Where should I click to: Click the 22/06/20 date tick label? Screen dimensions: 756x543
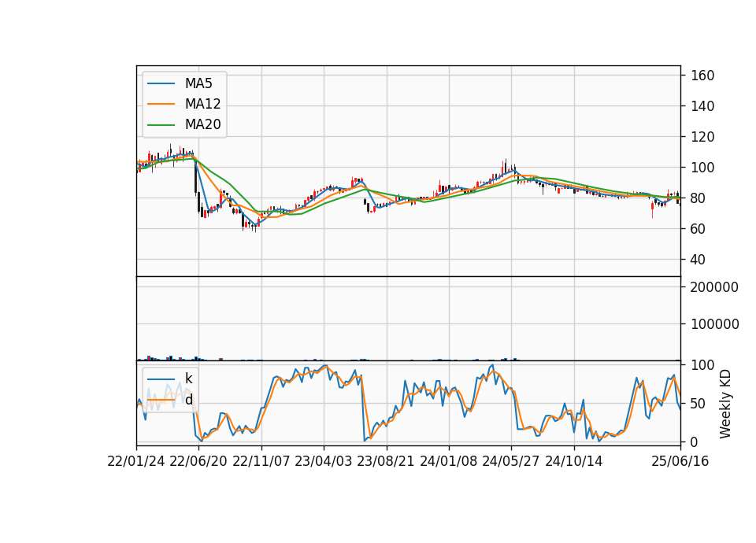198,462
